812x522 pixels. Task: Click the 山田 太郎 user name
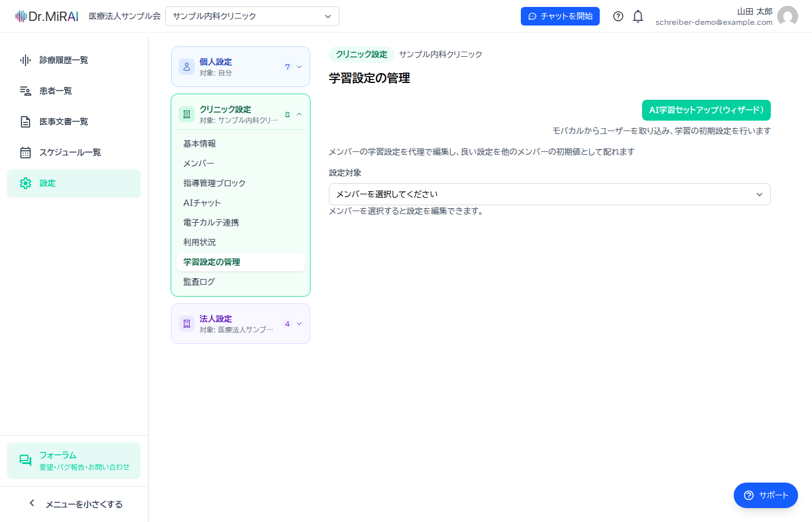click(x=755, y=12)
